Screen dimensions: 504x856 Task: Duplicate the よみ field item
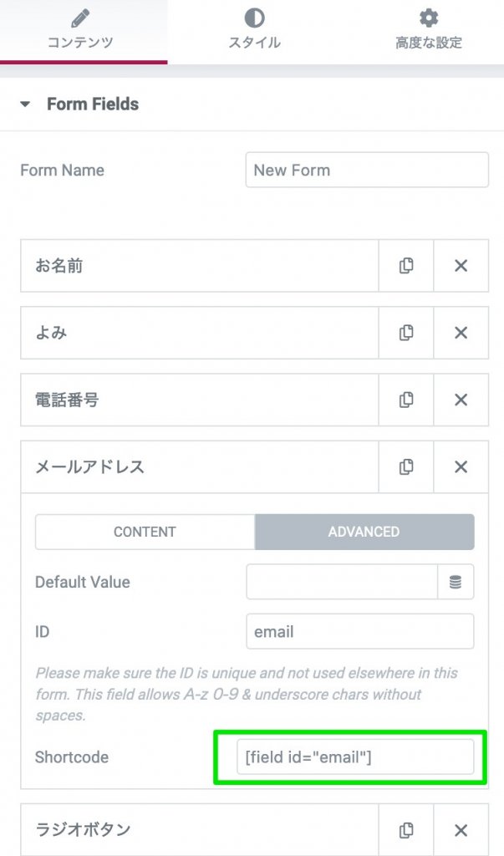[x=406, y=333]
